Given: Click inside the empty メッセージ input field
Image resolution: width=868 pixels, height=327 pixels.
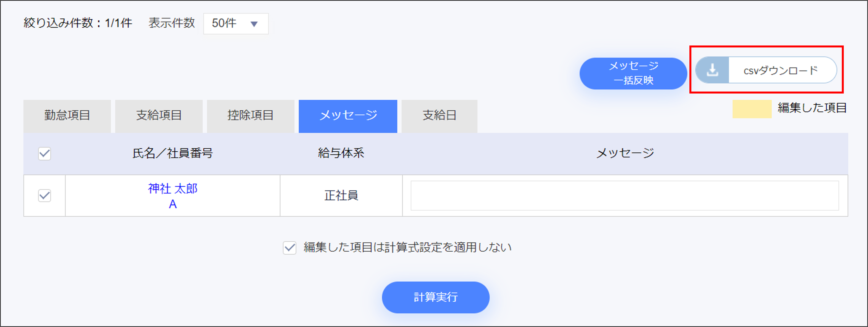Looking at the screenshot, I should coord(623,195).
